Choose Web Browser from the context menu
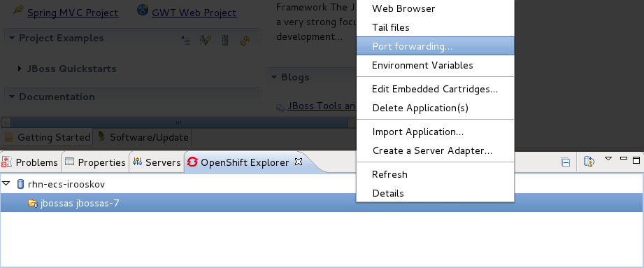Viewport: 644px width, 268px height. click(435, 8)
